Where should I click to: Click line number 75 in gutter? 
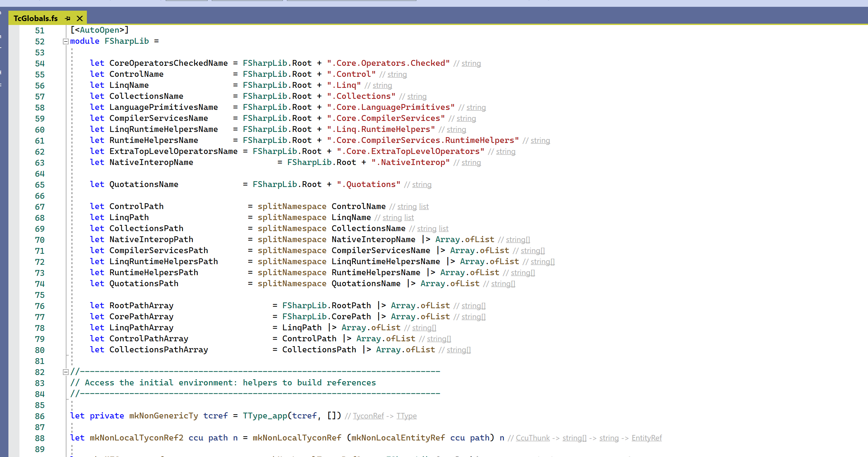coord(40,295)
